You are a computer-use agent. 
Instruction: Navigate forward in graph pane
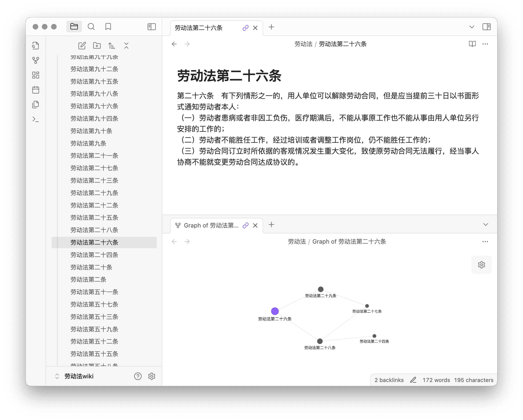(187, 241)
